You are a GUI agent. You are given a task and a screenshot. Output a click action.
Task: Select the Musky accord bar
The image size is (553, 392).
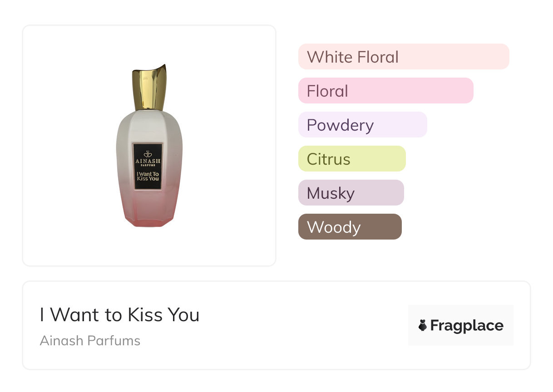pyautogui.click(x=351, y=193)
